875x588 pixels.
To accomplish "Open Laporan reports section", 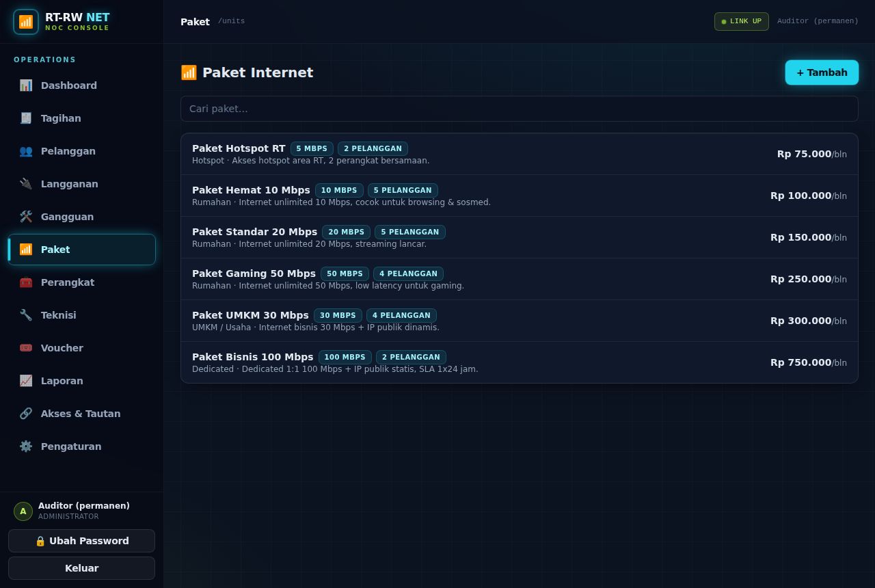I will click(82, 381).
